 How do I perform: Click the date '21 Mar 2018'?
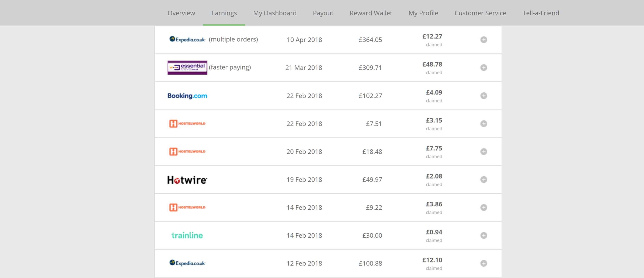pyautogui.click(x=304, y=68)
